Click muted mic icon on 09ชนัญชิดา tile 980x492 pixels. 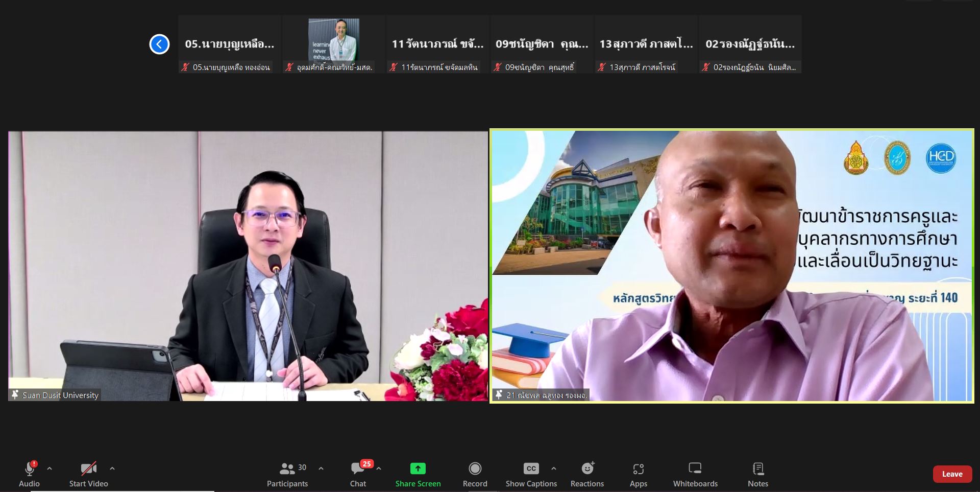(x=498, y=67)
